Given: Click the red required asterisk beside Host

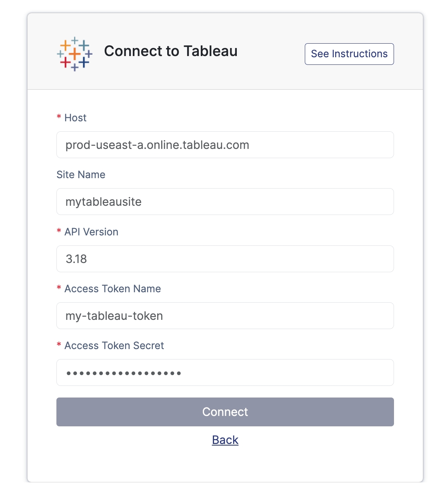Looking at the screenshot, I should (59, 117).
